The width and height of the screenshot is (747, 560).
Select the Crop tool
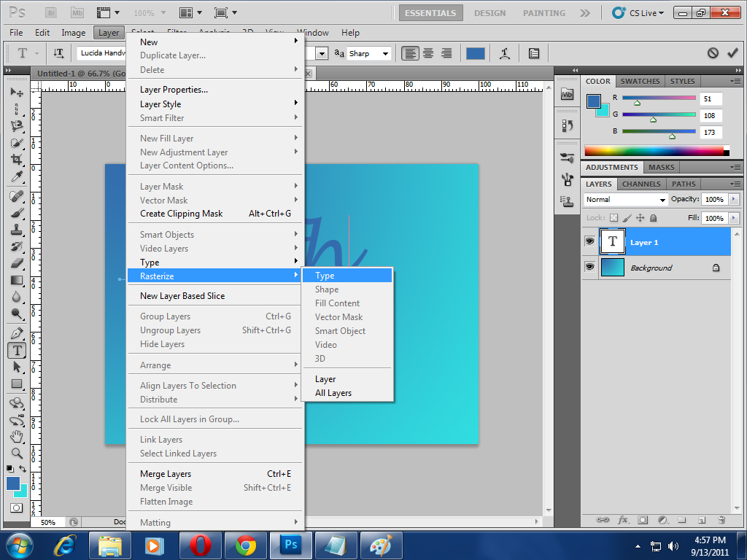[x=18, y=159]
